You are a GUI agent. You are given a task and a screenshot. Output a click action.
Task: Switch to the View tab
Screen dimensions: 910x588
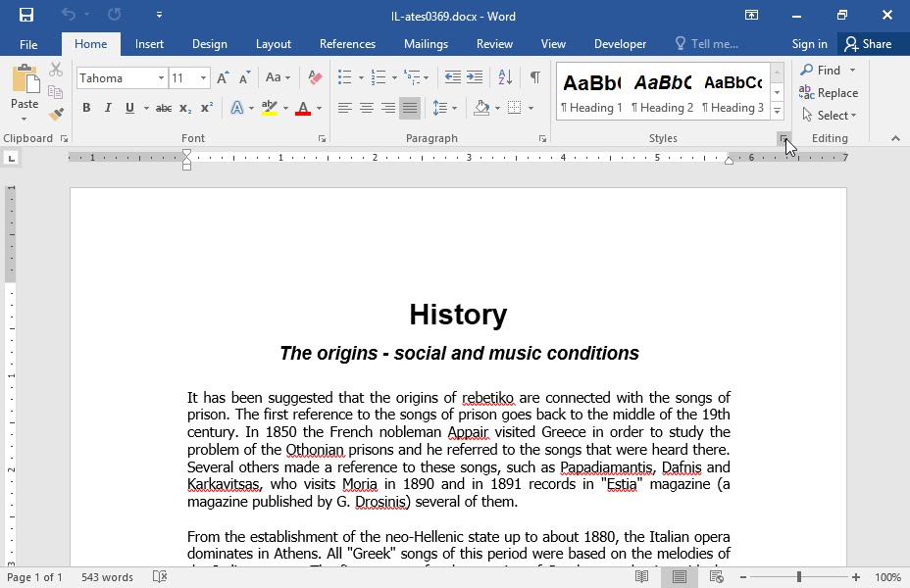553,44
